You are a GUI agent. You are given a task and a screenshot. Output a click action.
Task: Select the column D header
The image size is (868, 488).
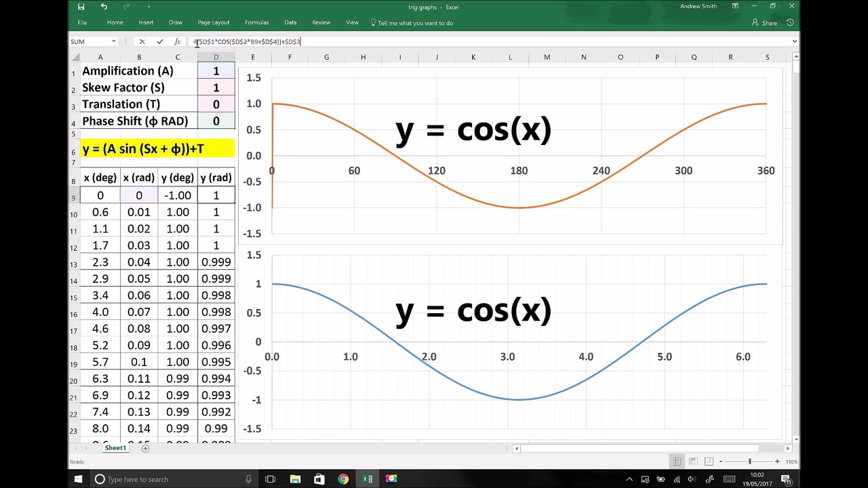point(216,57)
